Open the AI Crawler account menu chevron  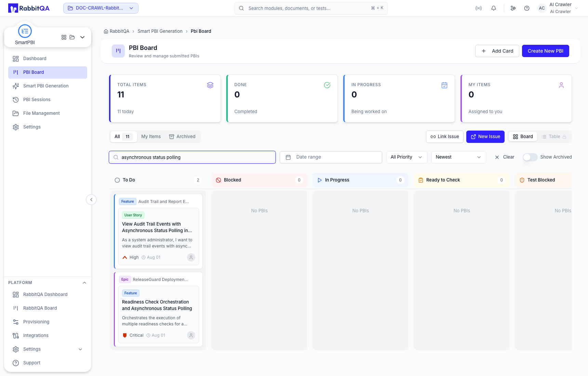[577, 8]
